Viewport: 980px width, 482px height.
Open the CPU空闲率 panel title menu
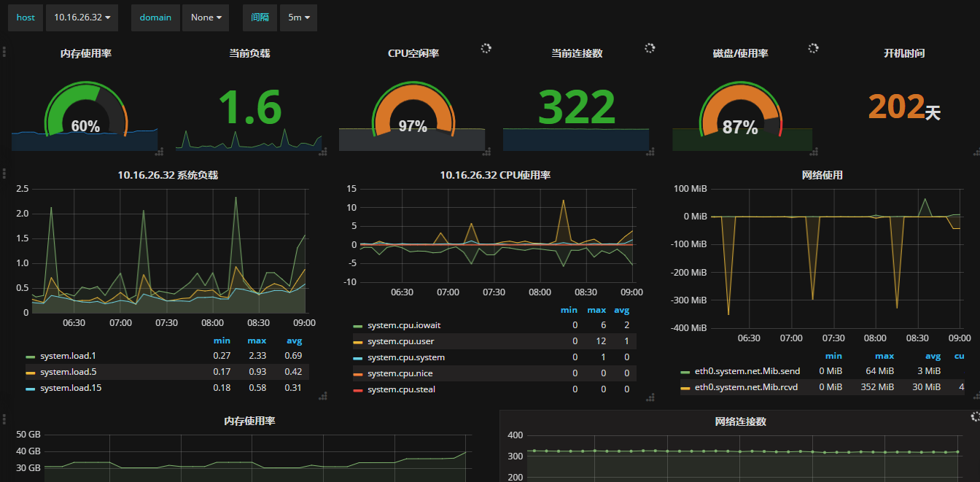coord(413,53)
